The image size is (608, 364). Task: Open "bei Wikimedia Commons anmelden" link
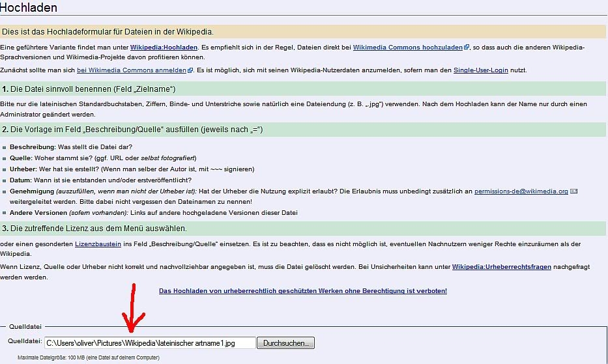pyautogui.click(x=131, y=70)
